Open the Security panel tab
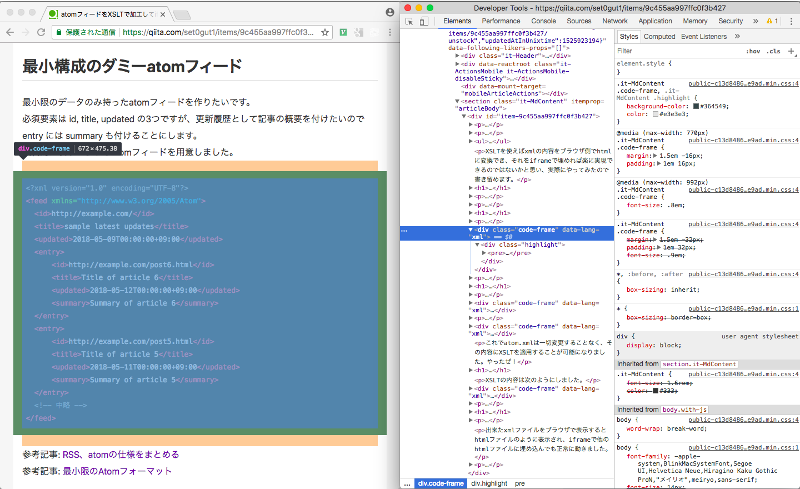This screenshot has width=800, height=489. coord(731,21)
